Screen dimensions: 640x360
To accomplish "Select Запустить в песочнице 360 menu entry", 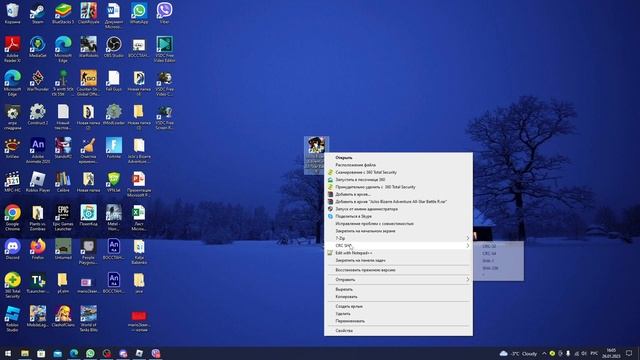I will point(360,180).
